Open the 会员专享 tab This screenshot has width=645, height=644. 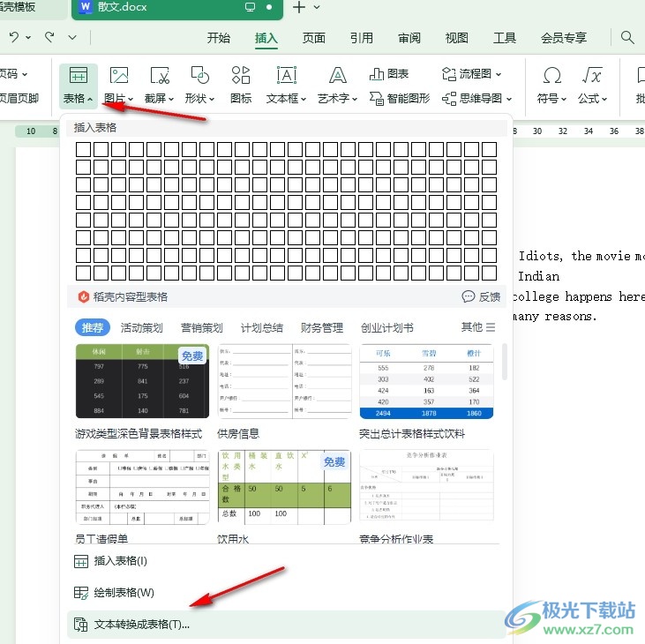564,38
